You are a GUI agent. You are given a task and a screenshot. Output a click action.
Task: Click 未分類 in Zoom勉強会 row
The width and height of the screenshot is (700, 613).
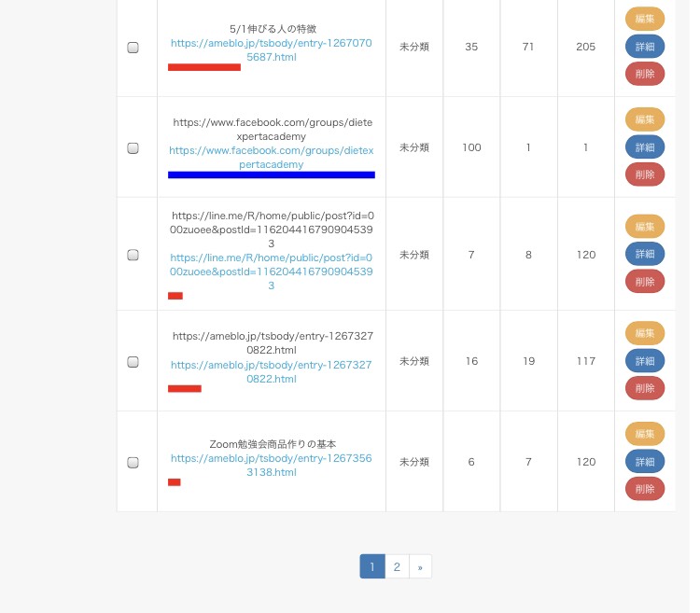[414, 462]
